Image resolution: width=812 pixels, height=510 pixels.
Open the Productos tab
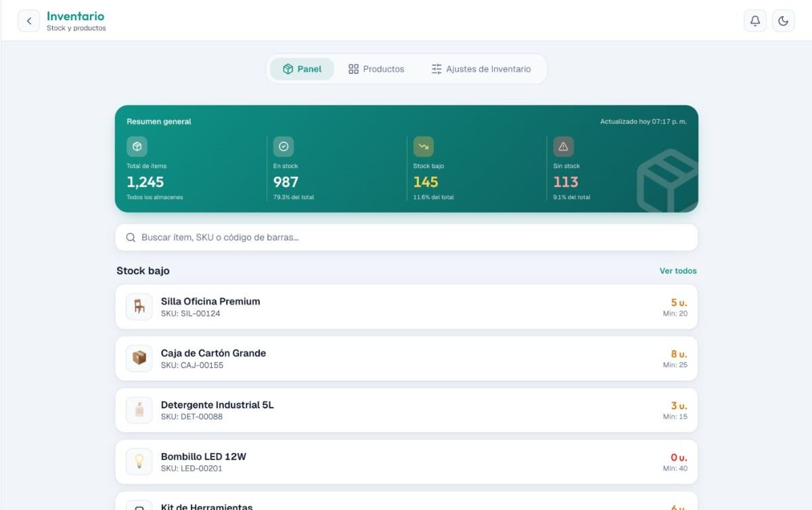[x=376, y=69]
